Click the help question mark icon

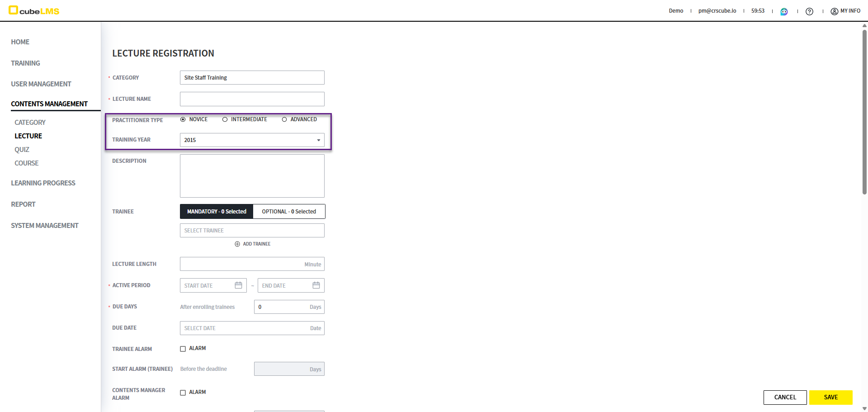pos(809,11)
